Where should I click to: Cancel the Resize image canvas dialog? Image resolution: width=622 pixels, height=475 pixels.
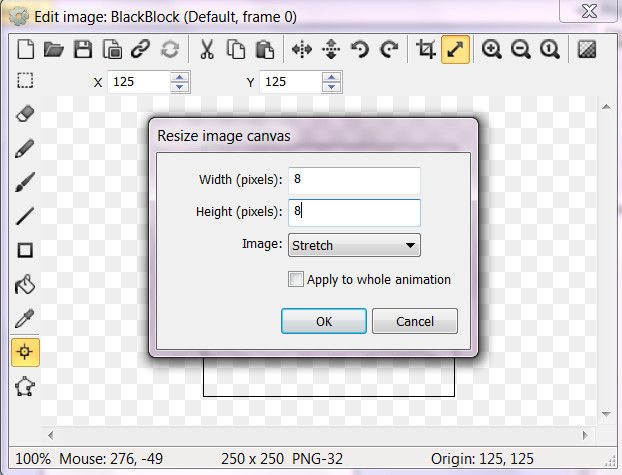(415, 321)
